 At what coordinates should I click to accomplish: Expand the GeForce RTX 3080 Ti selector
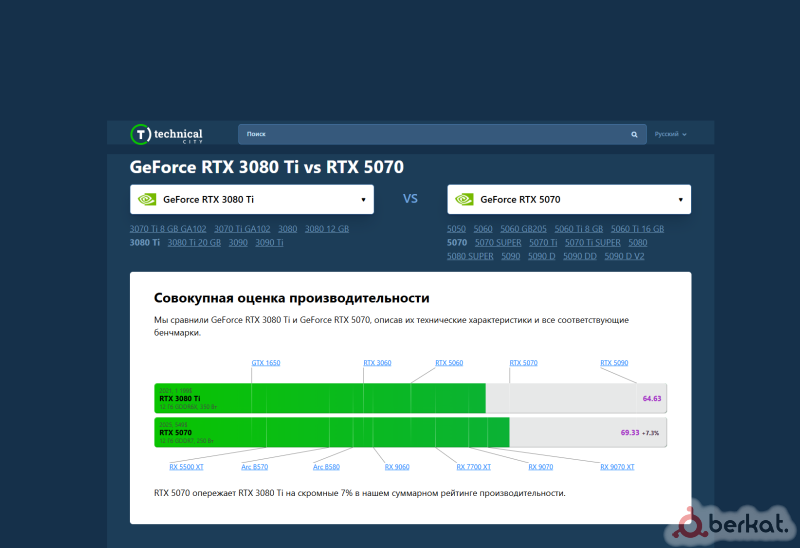tap(252, 200)
